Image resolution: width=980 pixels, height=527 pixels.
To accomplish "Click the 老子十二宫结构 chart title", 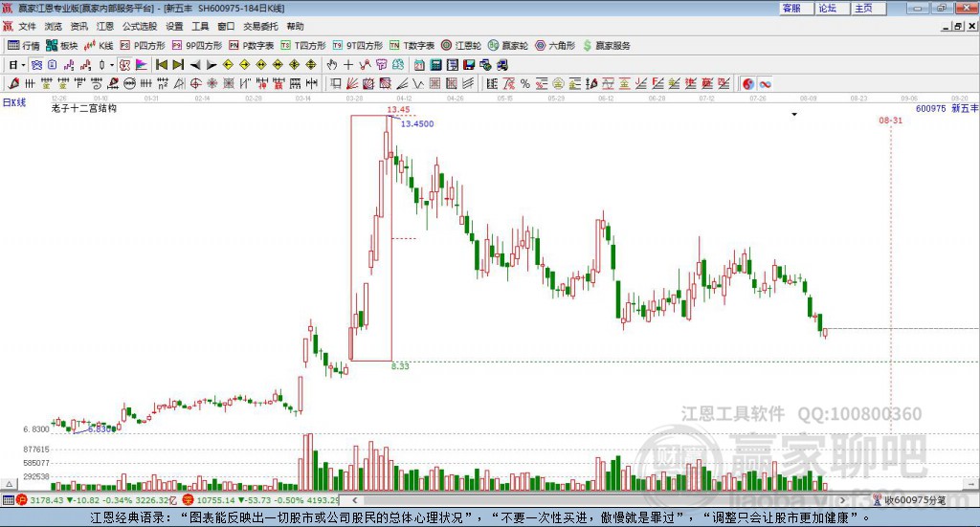I will coord(84,108).
